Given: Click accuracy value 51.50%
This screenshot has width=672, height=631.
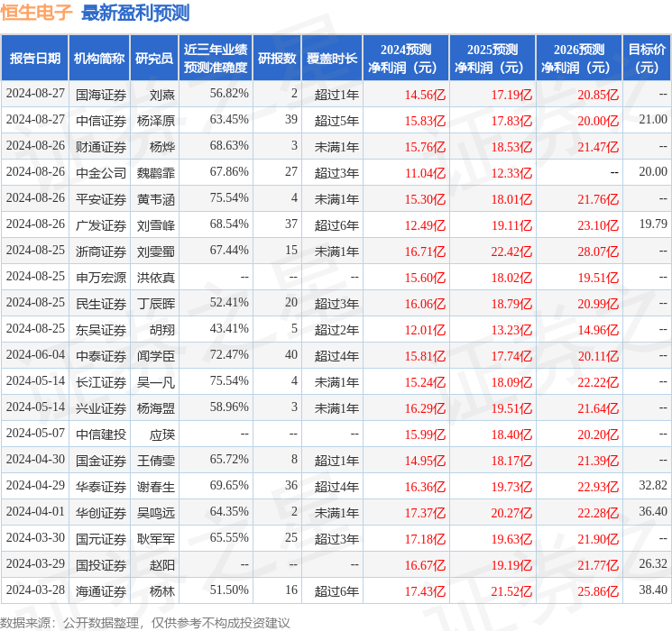Looking at the screenshot, I should [229, 590].
